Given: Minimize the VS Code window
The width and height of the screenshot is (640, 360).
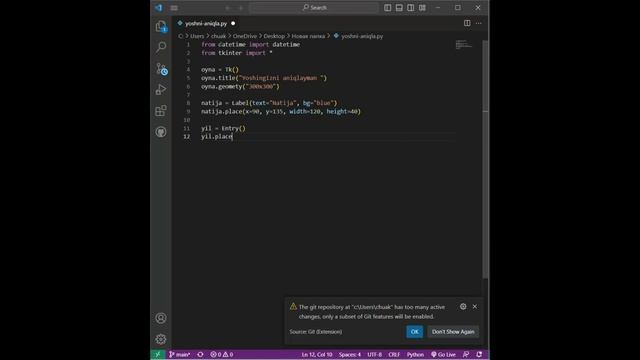Looking at the screenshot, I should click(x=438, y=8).
